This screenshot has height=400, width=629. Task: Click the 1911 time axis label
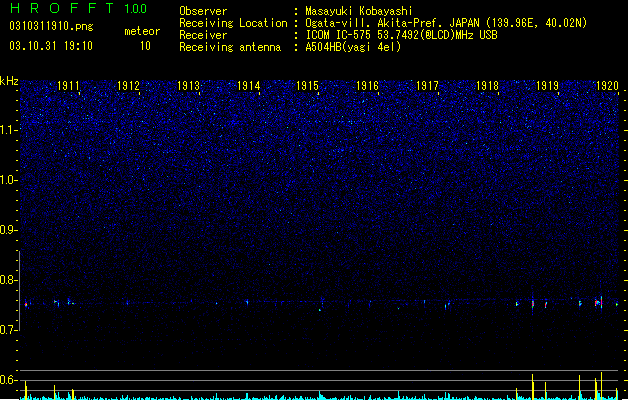[69, 86]
